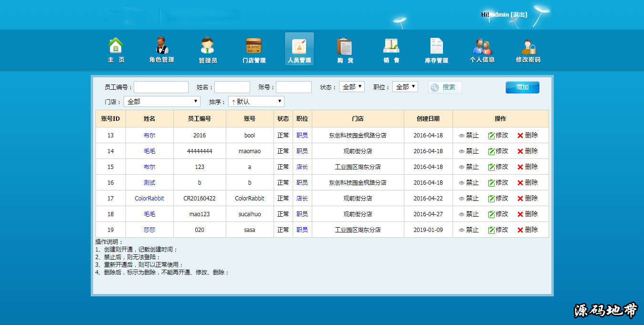Open 角色管理 role management icon
The image size is (644, 325).
tap(162, 50)
